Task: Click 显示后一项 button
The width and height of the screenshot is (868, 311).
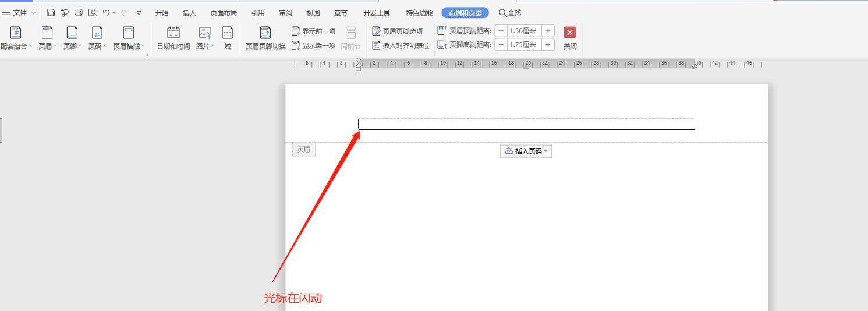Action: (x=313, y=45)
